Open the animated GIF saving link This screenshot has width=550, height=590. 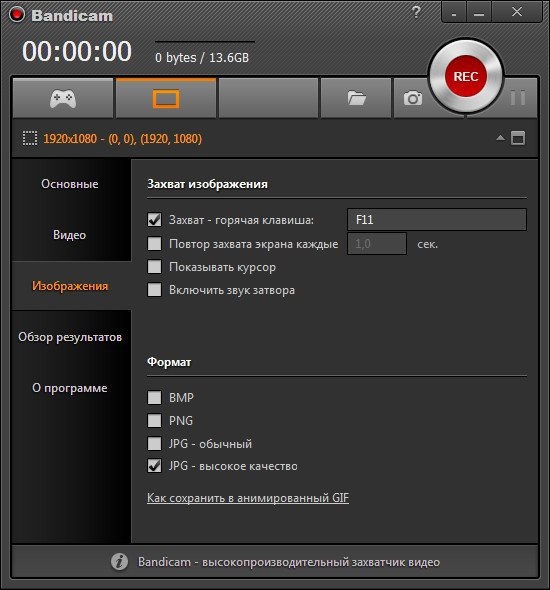coord(248,498)
